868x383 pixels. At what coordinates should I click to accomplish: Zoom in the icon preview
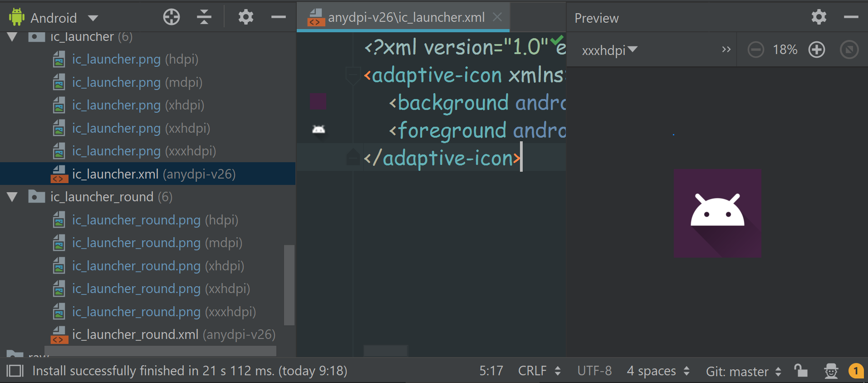coord(816,50)
